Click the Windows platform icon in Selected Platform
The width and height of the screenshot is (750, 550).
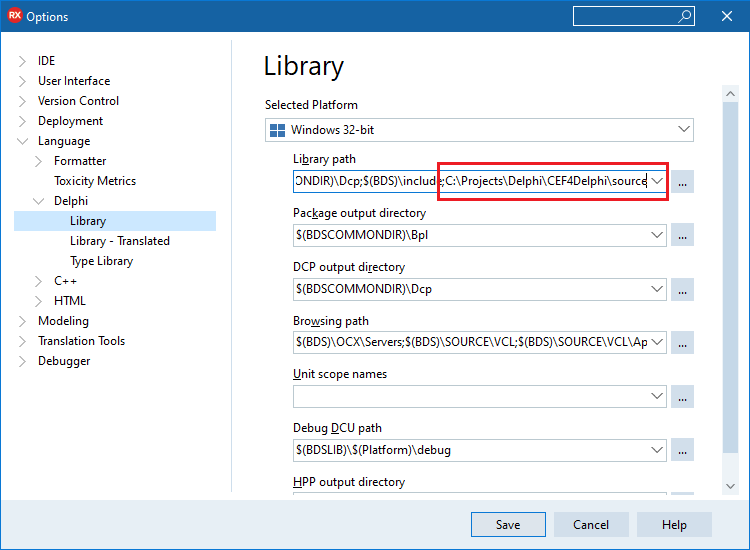[x=277, y=130]
